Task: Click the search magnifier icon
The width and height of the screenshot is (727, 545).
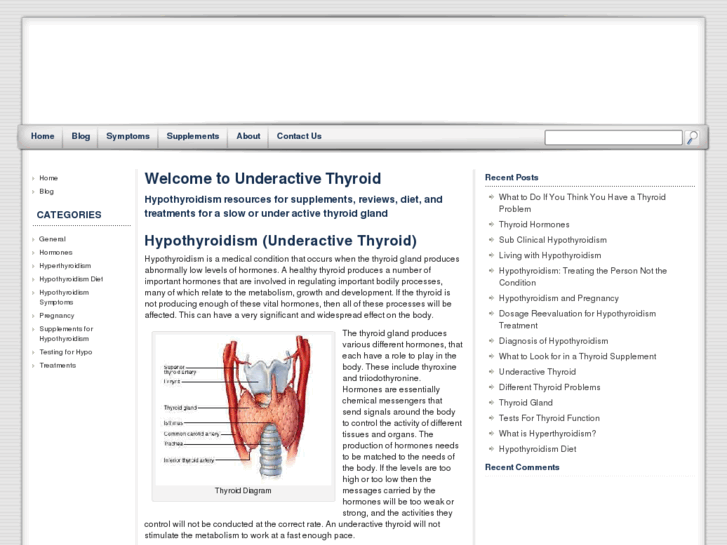Action: tap(692, 137)
